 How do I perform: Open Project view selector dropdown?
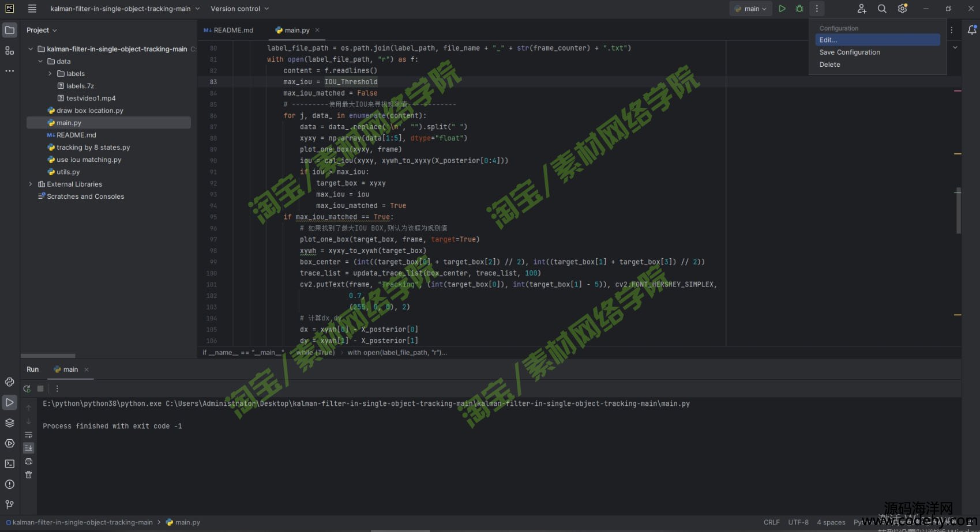(42, 30)
